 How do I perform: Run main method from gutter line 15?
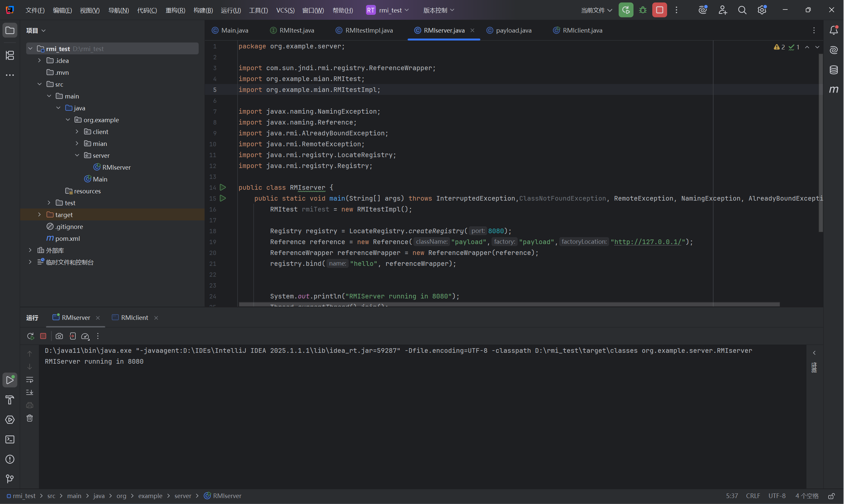(x=223, y=198)
